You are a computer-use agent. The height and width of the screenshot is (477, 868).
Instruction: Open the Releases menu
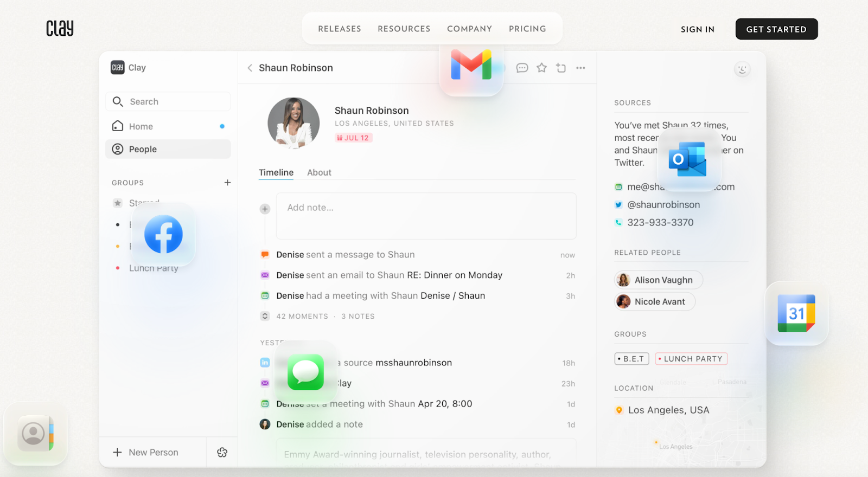pos(340,29)
